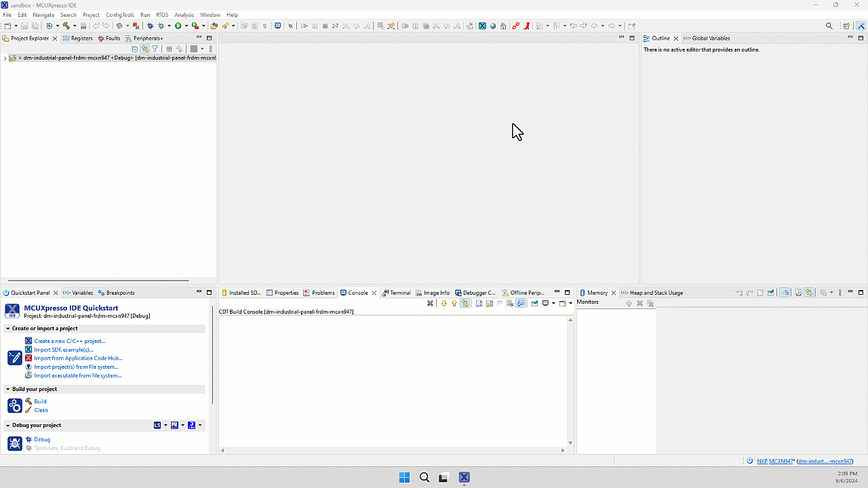Click the Task View taskbar icon

click(x=444, y=477)
